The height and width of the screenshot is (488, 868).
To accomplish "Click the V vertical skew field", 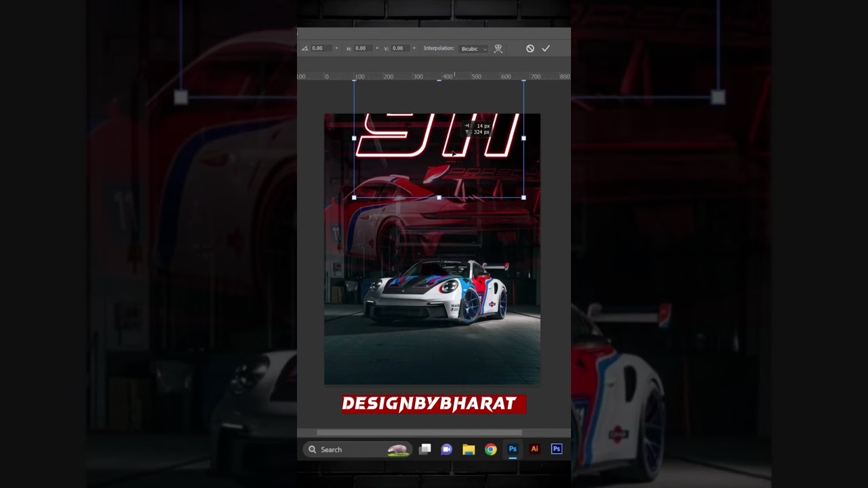I will pos(401,48).
